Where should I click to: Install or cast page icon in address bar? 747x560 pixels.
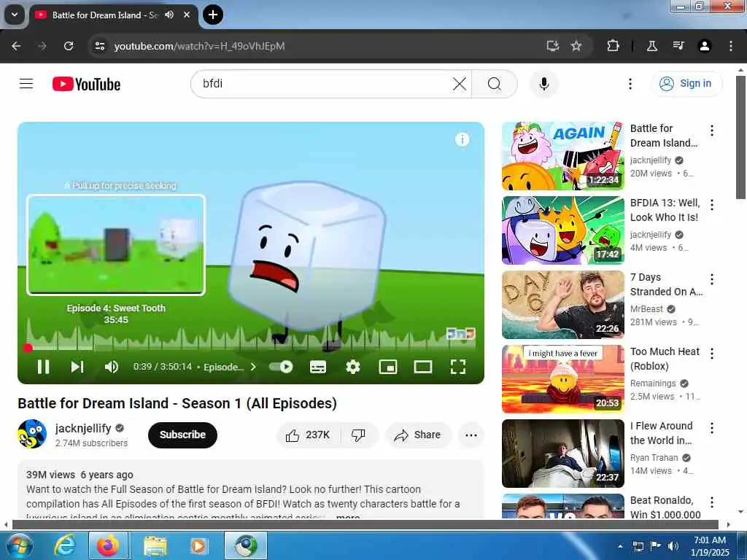pyautogui.click(x=553, y=46)
